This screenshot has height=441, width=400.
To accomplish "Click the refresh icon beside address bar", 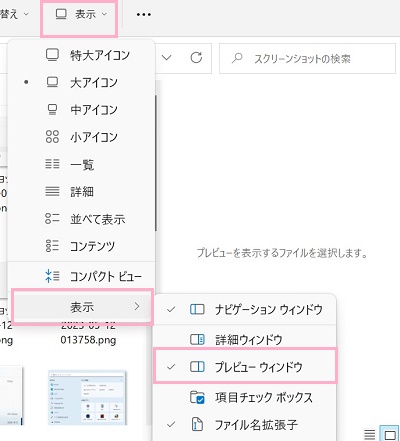I will pyautogui.click(x=196, y=58).
